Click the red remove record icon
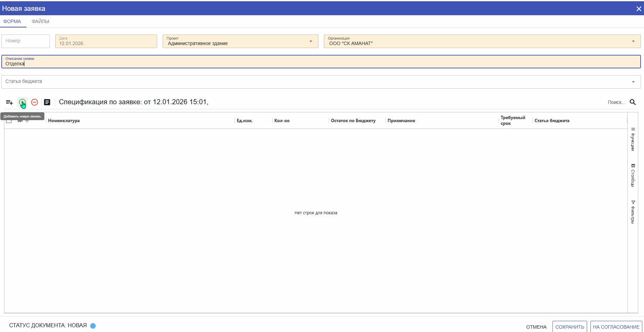The width and height of the screenshot is (644, 332). pyautogui.click(x=35, y=102)
